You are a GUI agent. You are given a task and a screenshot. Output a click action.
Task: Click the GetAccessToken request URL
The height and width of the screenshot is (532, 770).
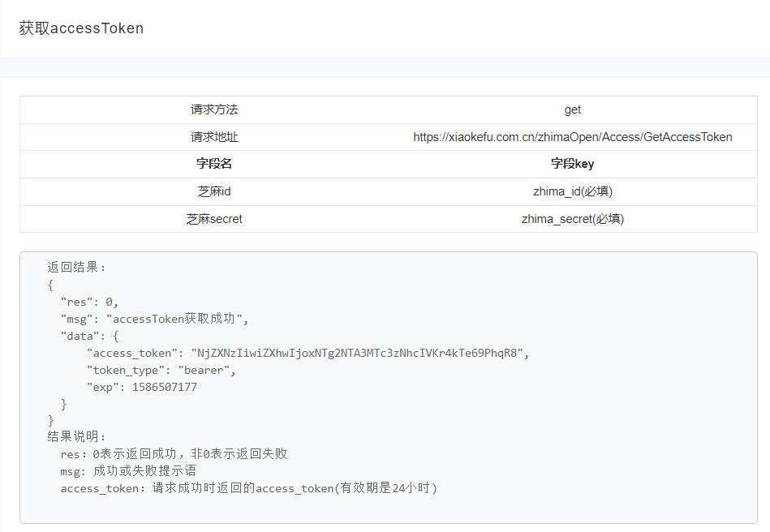point(573,137)
